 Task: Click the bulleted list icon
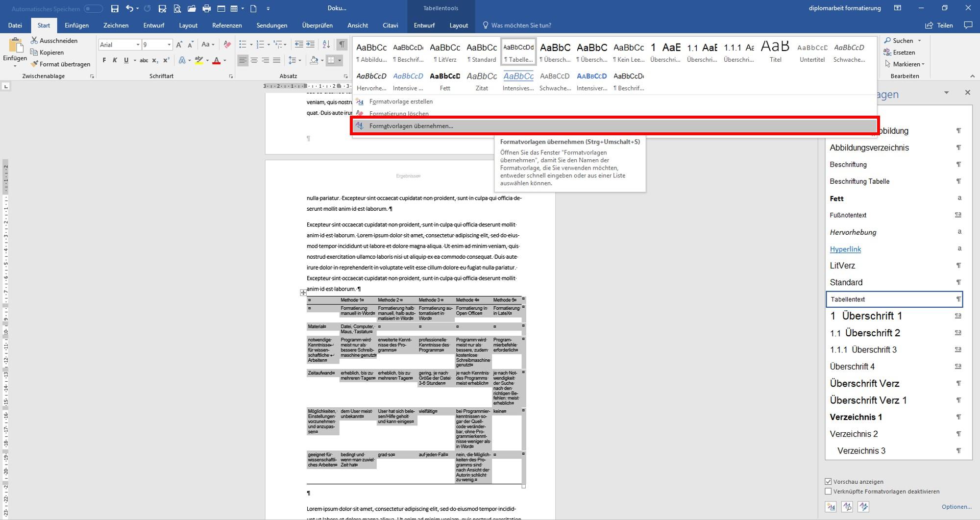[x=243, y=45]
